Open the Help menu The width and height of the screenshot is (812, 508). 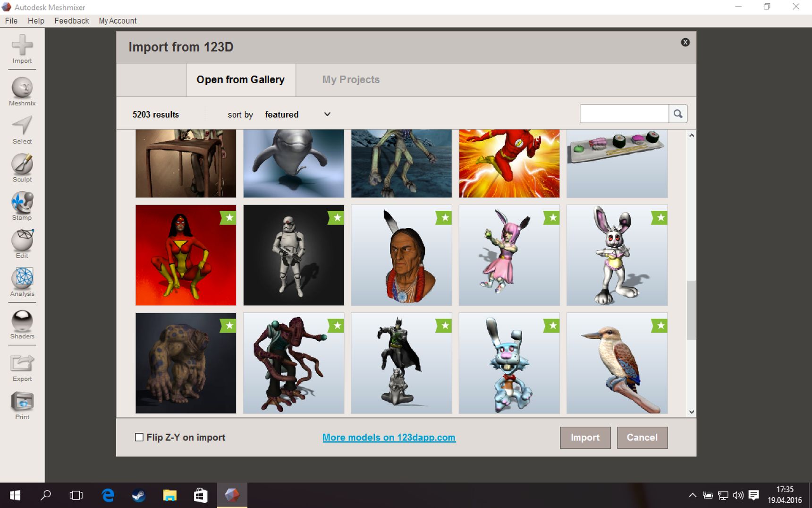pos(36,21)
